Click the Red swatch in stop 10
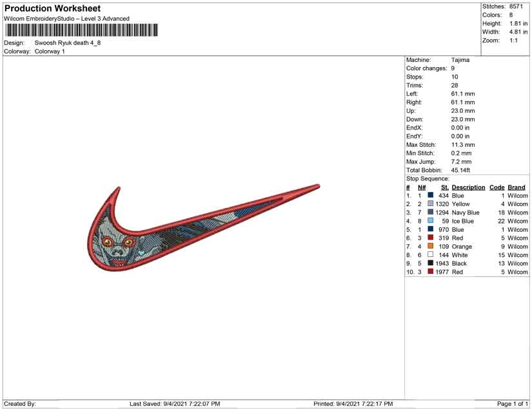The image size is (532, 409). tap(431, 271)
